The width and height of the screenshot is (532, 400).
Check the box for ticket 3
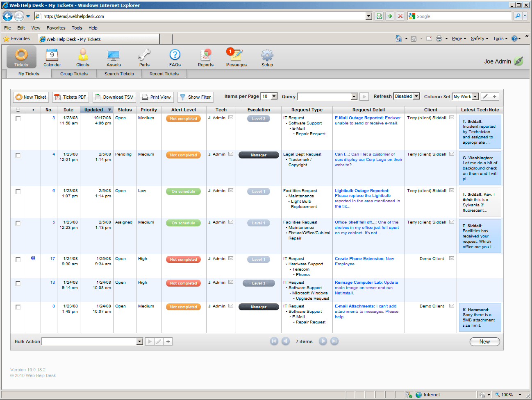pos(18,119)
